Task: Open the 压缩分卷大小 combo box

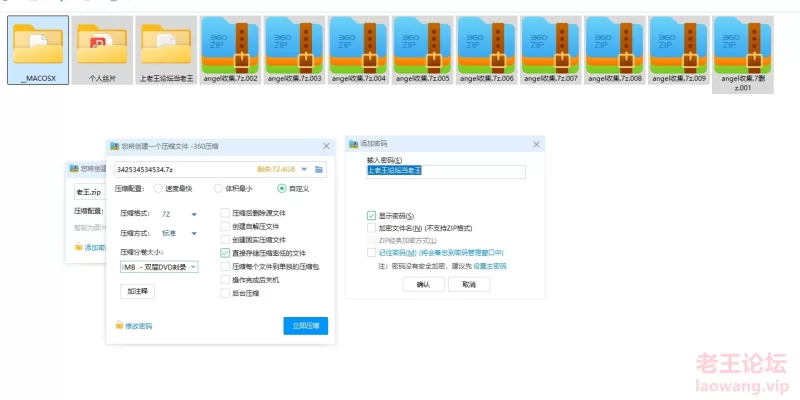Action: [x=159, y=267]
